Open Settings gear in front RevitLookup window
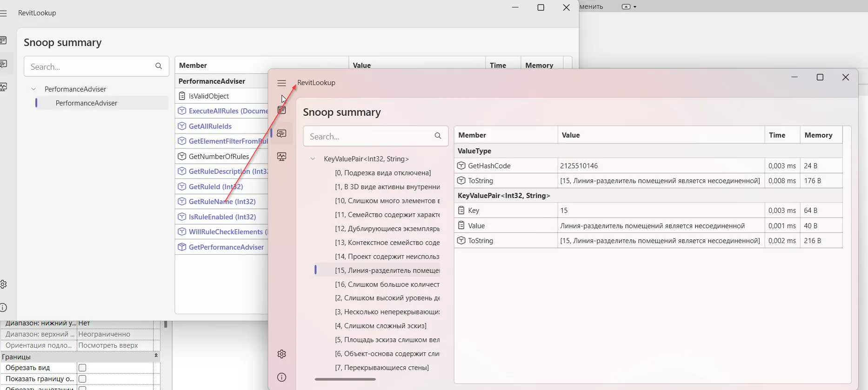 coord(281,354)
